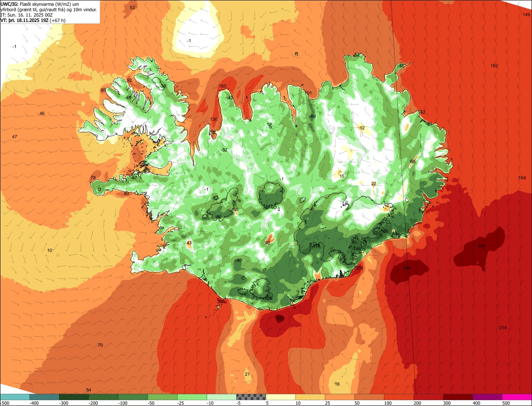
Task: Click the 81 value on the east coast
Action: coord(429,124)
